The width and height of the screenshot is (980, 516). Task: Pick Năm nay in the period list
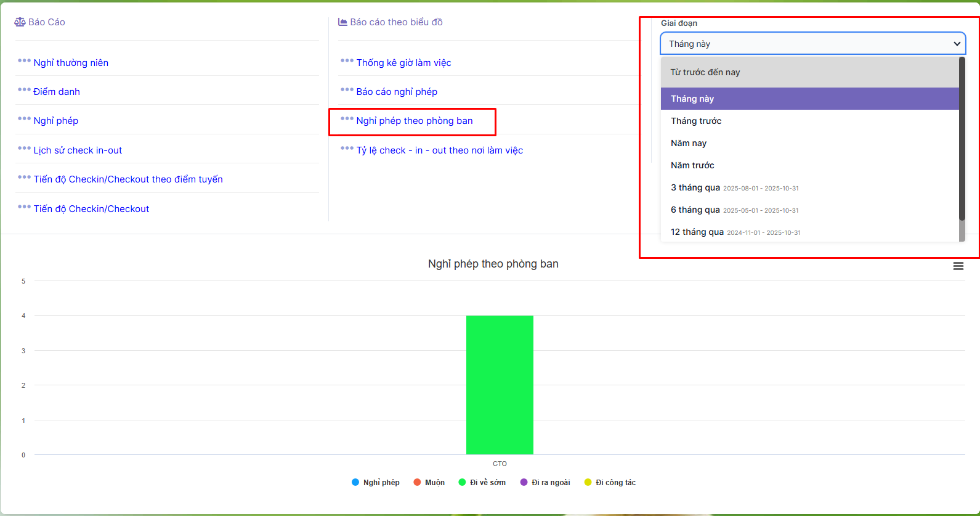(x=689, y=143)
